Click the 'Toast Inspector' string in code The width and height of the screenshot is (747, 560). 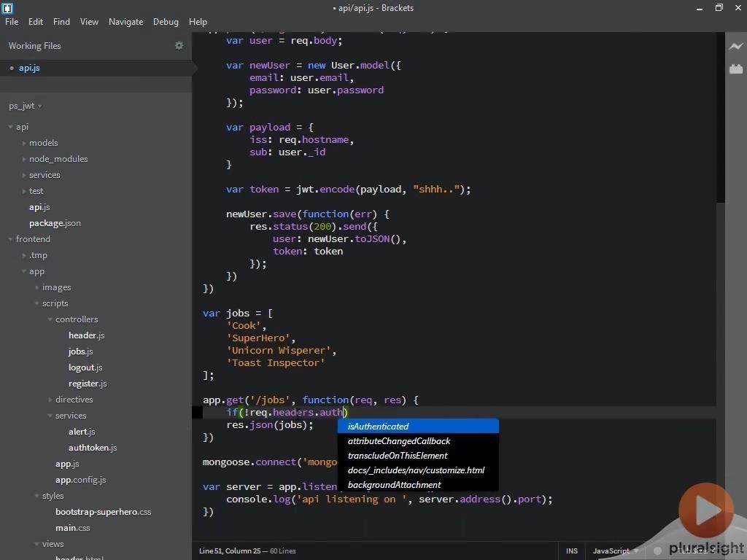point(275,363)
